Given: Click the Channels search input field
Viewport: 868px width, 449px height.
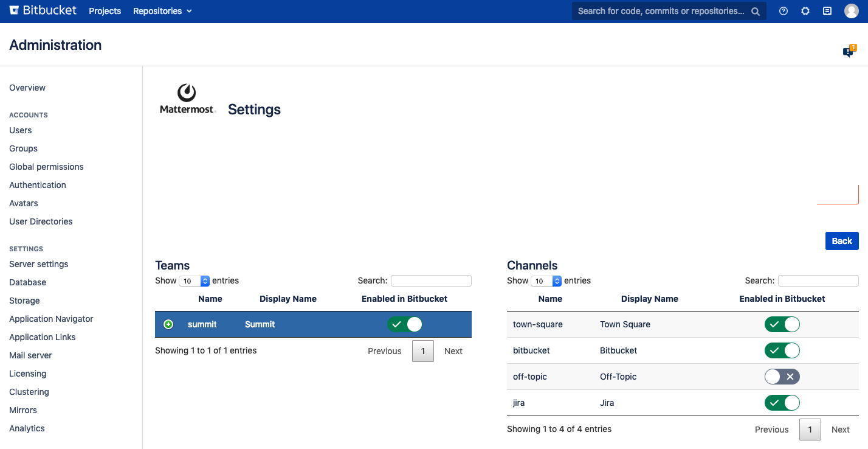Looking at the screenshot, I should tap(818, 280).
